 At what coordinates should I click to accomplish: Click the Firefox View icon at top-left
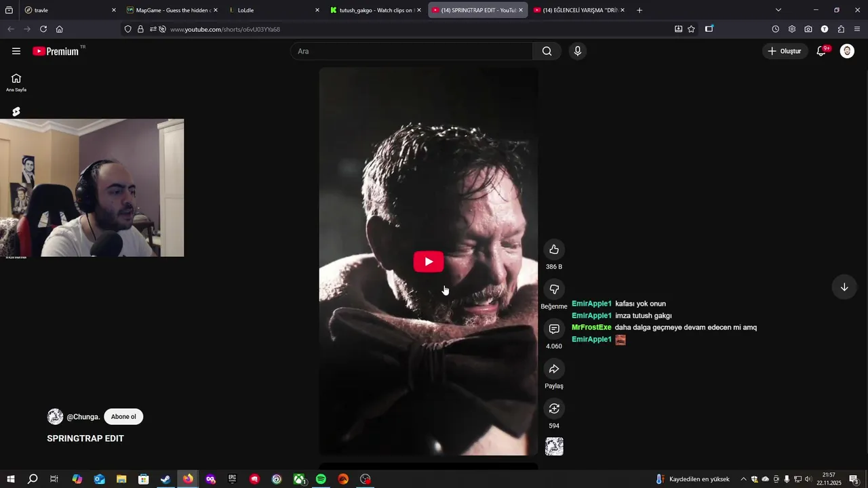tap(9, 10)
